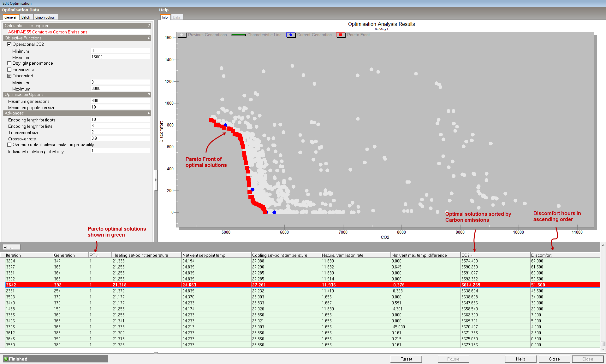Collapse the Objective Functions section

(149, 38)
